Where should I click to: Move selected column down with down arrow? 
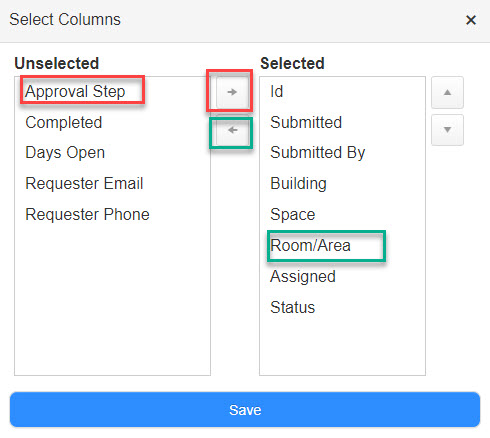(447, 130)
